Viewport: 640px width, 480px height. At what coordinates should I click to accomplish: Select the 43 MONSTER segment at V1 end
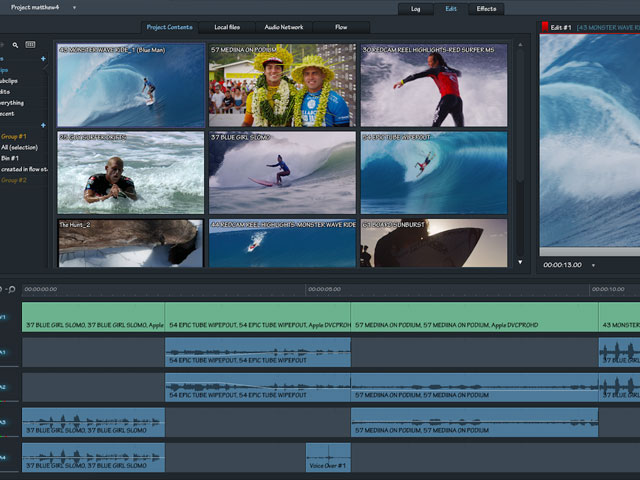(619, 317)
